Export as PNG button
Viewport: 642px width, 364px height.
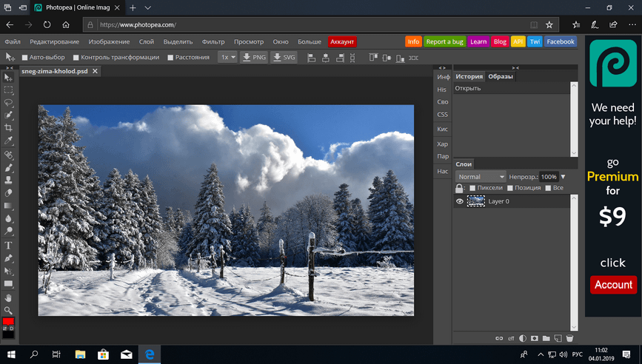coord(254,57)
